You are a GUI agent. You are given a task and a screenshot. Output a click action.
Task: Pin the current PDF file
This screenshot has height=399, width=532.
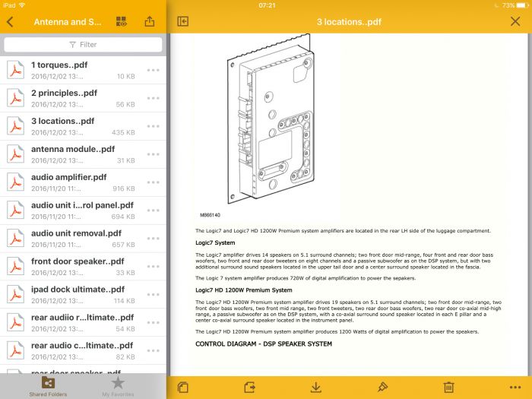pos(382,387)
